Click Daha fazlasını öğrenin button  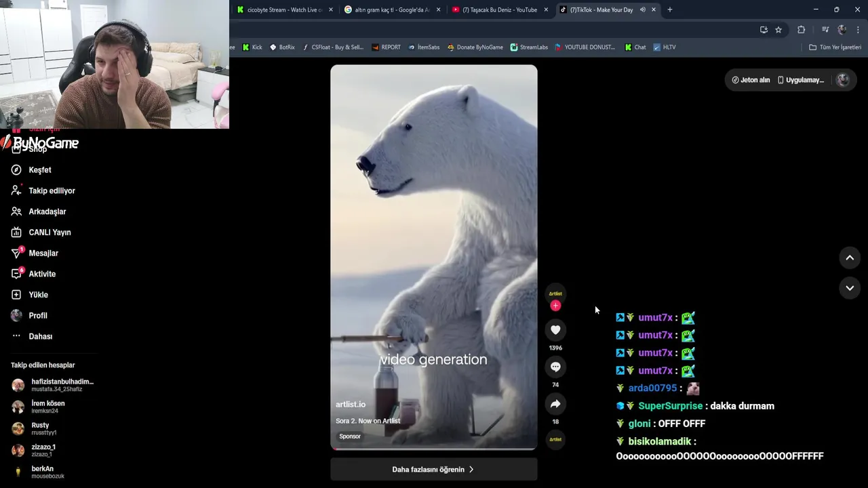point(433,469)
